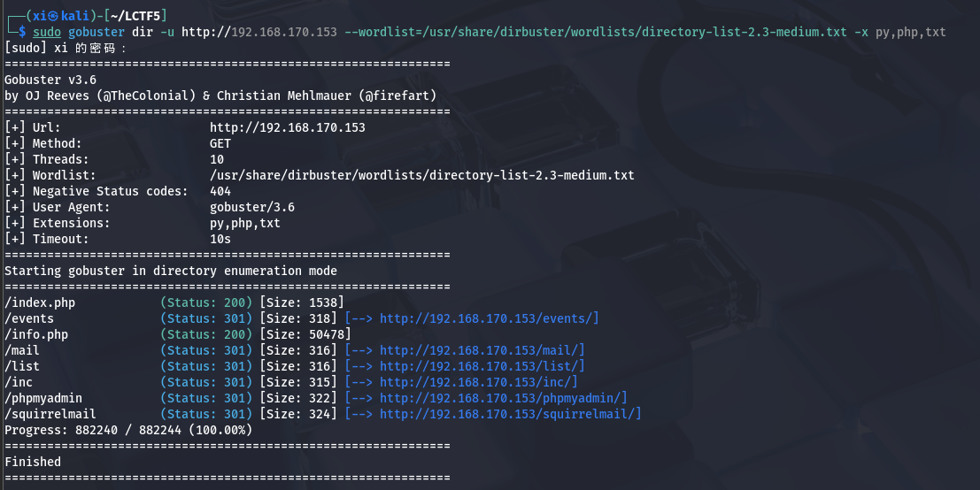The height and width of the screenshot is (490, 980).
Task: Click the Threads value '10'
Action: [217, 159]
